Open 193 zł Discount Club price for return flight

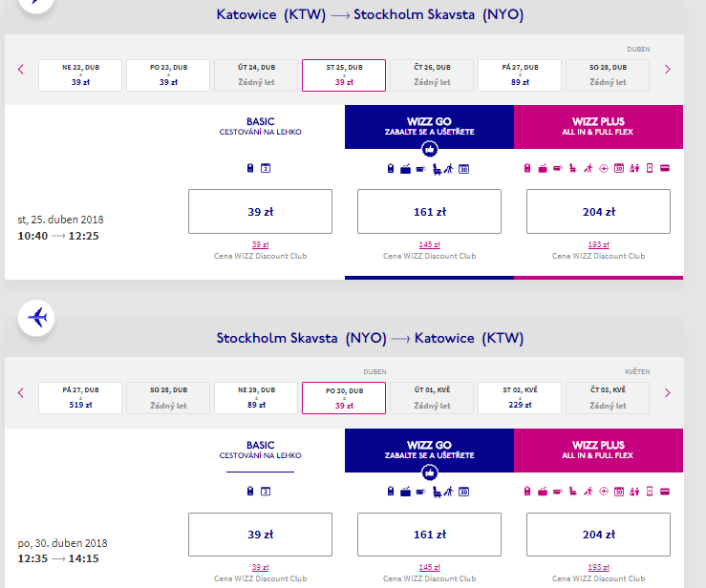598,567
